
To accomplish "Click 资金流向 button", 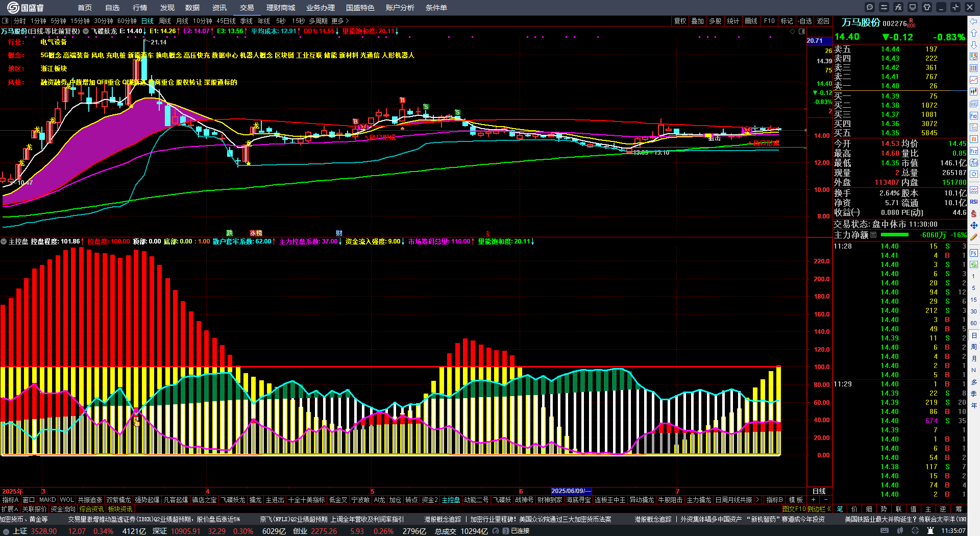I will coord(63,509).
